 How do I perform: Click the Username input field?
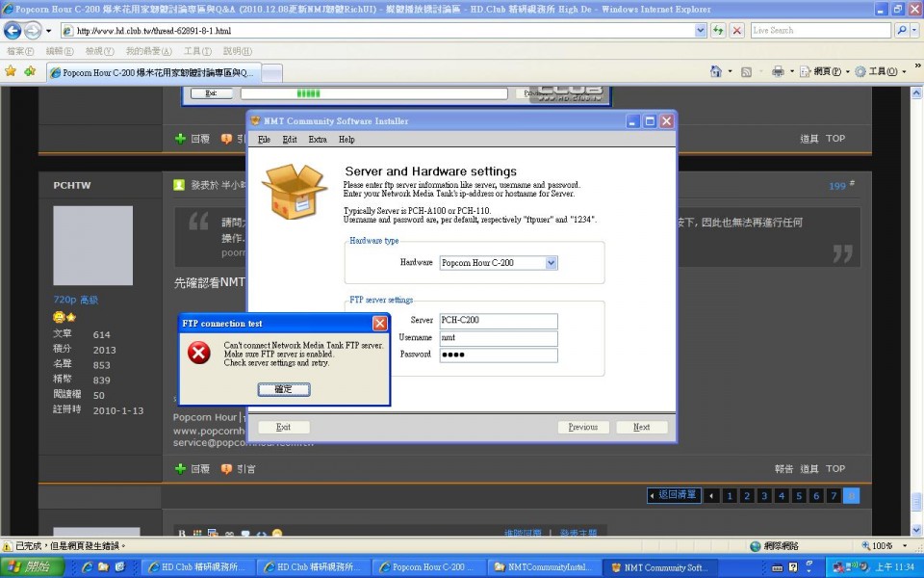(x=498, y=338)
